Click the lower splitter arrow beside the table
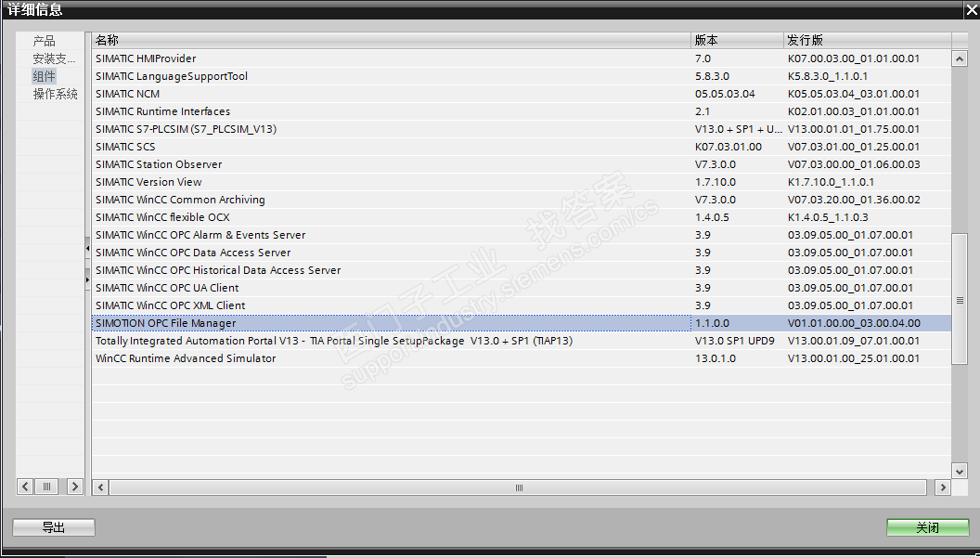The height and width of the screenshot is (558, 980). (87, 279)
